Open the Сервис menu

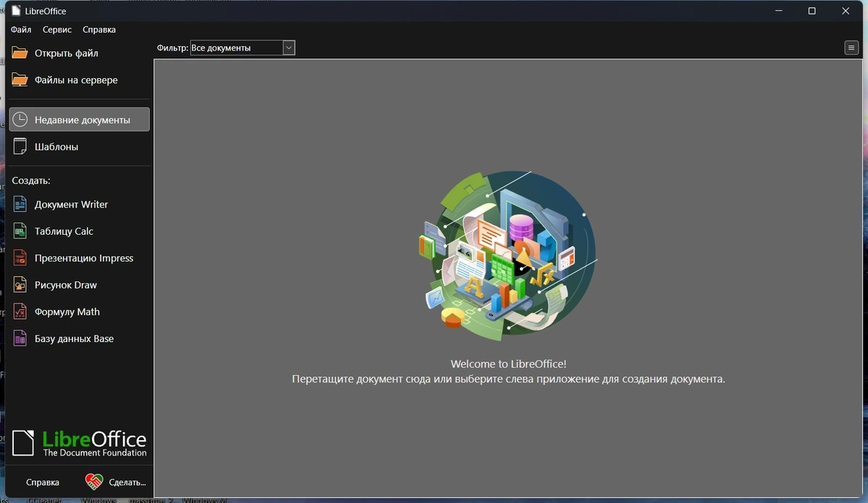pyautogui.click(x=57, y=30)
